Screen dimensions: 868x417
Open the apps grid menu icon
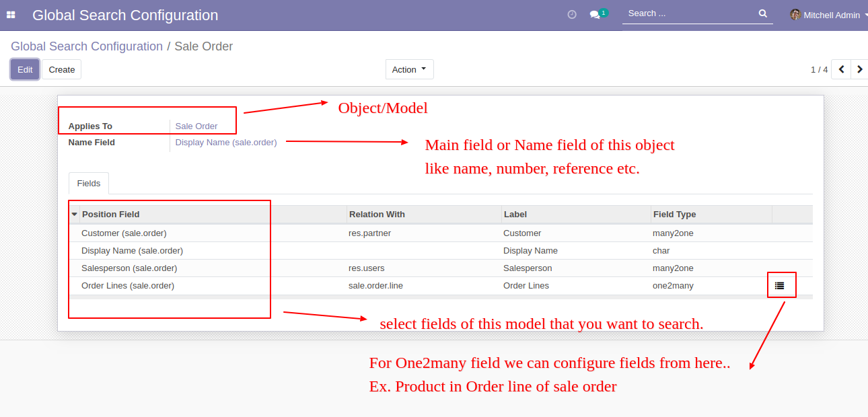click(11, 15)
